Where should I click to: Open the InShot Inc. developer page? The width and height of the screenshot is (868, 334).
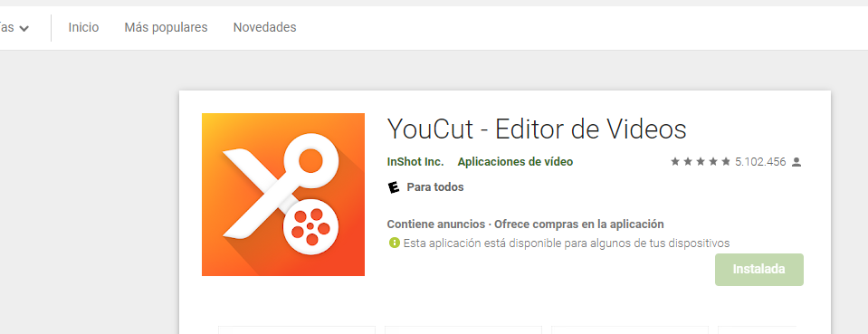coord(415,162)
